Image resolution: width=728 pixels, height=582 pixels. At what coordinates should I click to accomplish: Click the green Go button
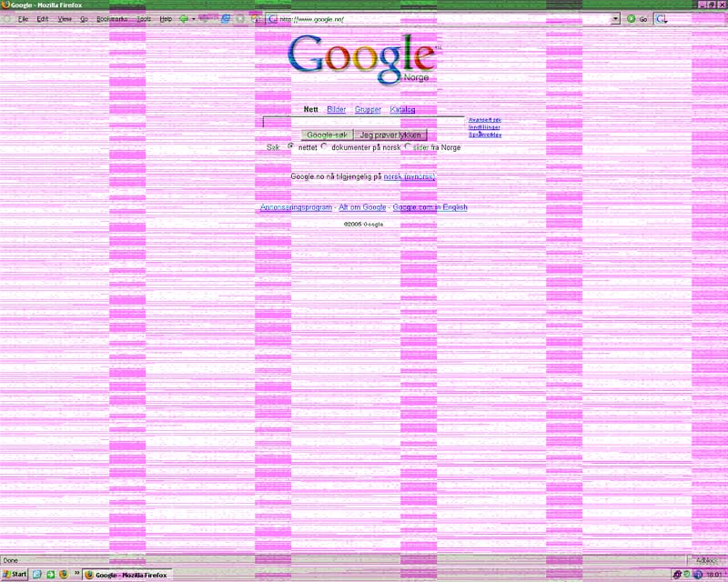[637, 19]
